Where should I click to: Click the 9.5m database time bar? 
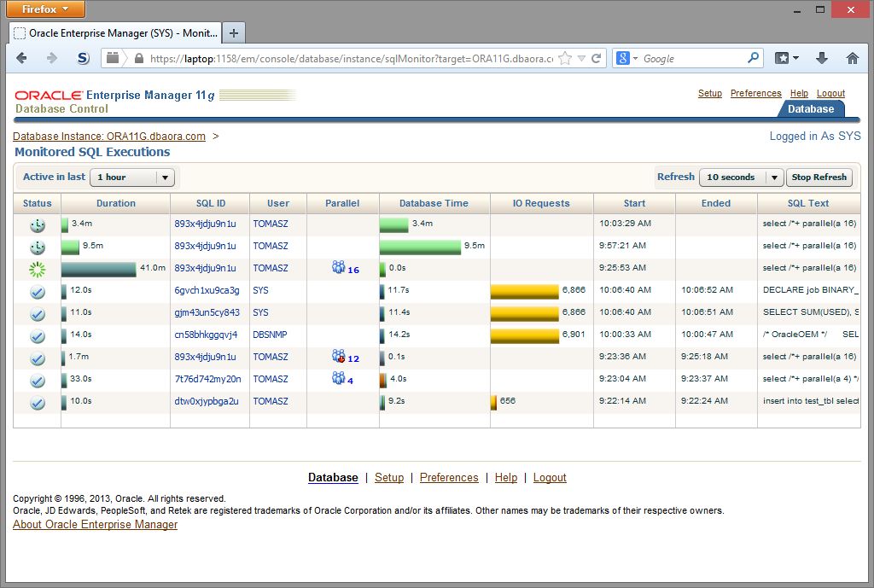pyautogui.click(x=420, y=247)
